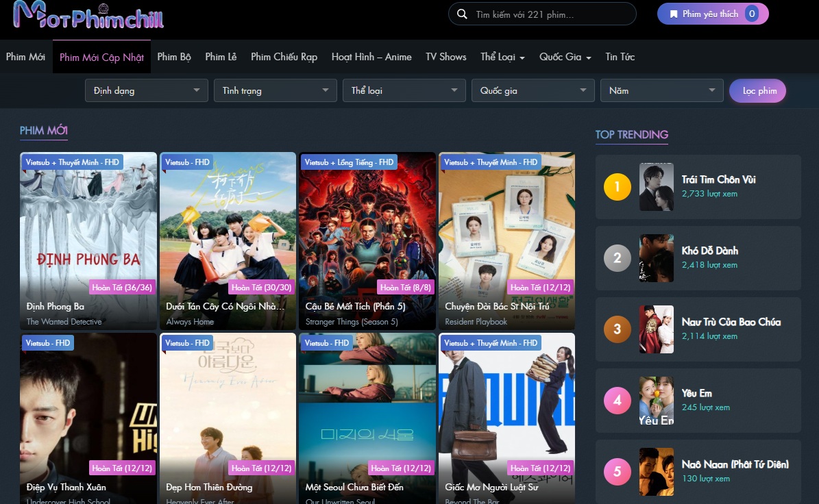Open the Định dạng filter dropdown
Viewport: 819px width, 504px height.
tap(147, 90)
